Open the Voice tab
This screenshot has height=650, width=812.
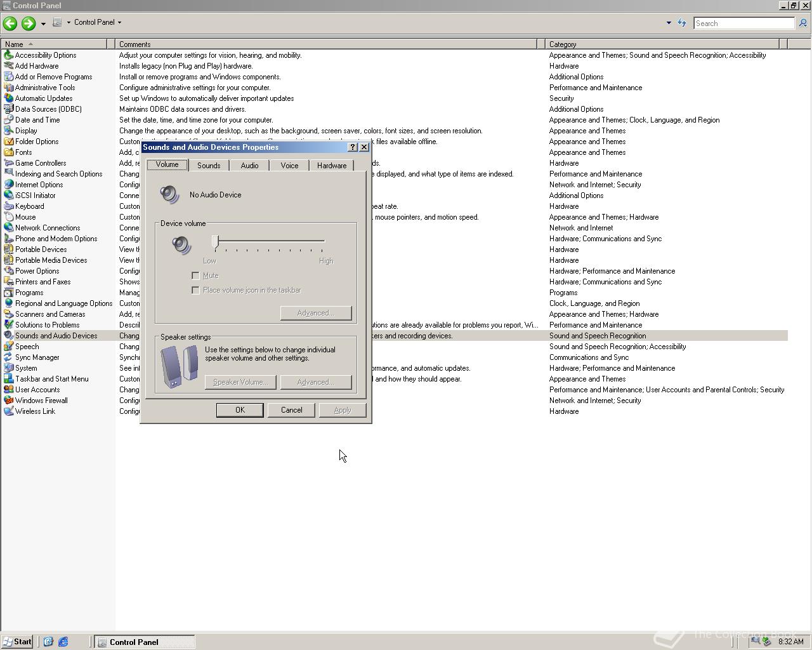click(x=289, y=166)
